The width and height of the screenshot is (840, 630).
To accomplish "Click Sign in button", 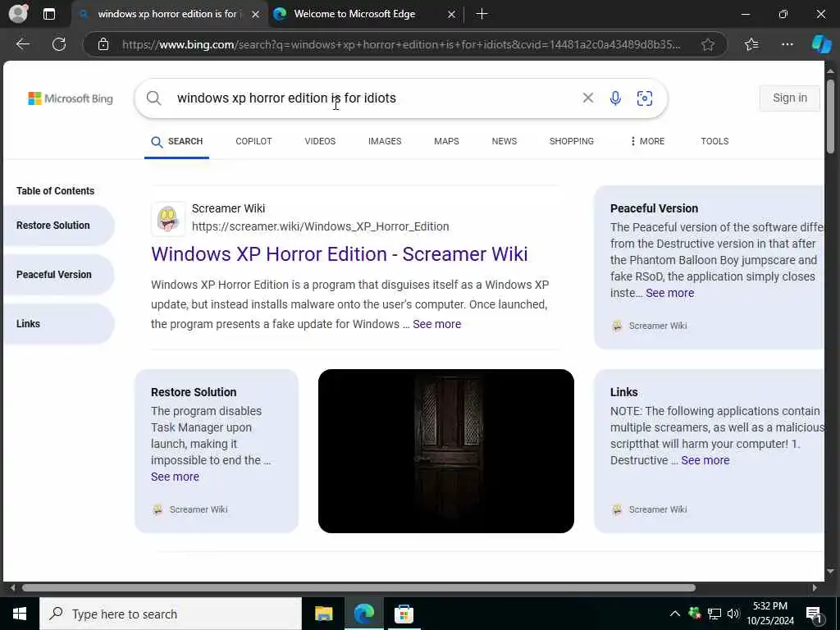I will coord(790,98).
